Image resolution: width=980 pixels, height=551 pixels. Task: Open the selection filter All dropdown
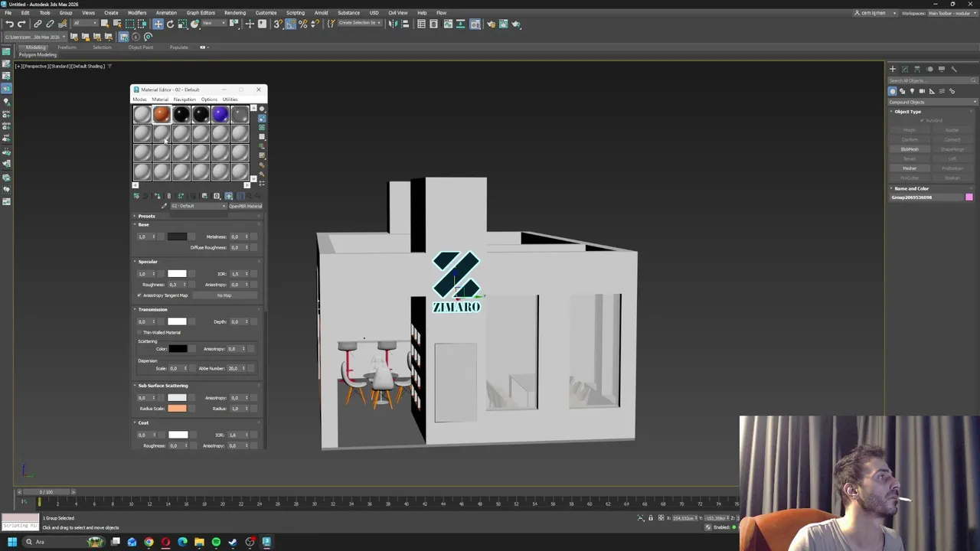pyautogui.click(x=84, y=24)
